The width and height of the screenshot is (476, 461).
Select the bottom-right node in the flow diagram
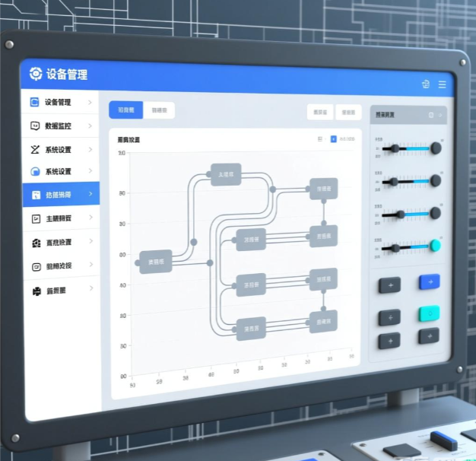(323, 322)
